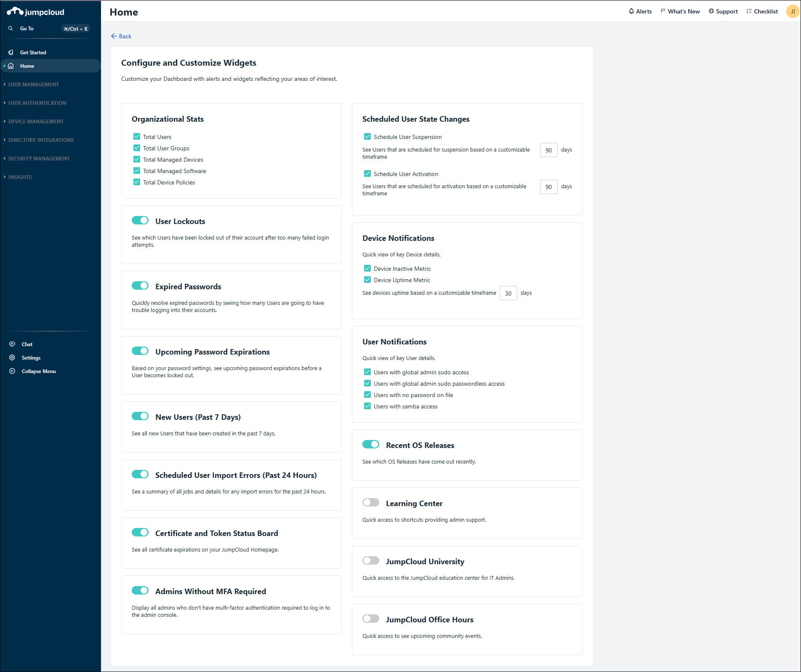Click the JumpCloud logo
801x672 pixels.
[36, 11]
